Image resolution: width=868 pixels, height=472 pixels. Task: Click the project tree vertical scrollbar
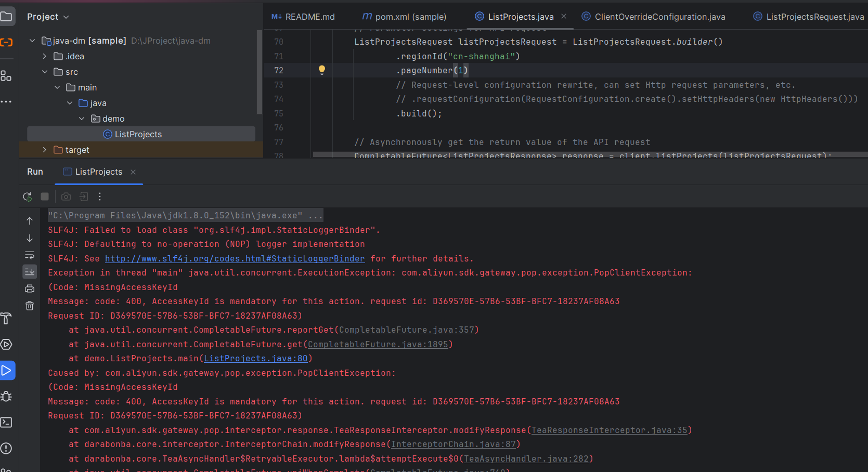260,72
